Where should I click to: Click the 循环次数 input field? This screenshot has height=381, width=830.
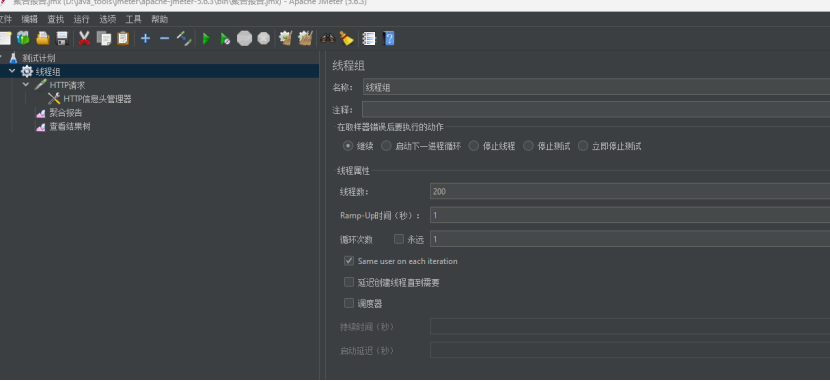coord(630,239)
